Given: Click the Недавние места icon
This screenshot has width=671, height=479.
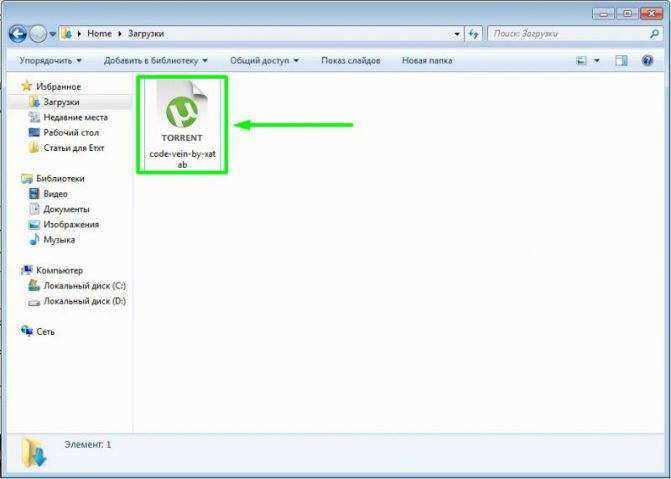Looking at the screenshot, I should (x=34, y=117).
